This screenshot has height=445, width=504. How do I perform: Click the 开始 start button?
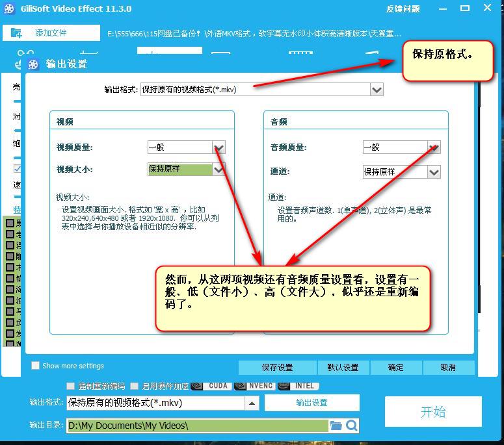point(433,412)
